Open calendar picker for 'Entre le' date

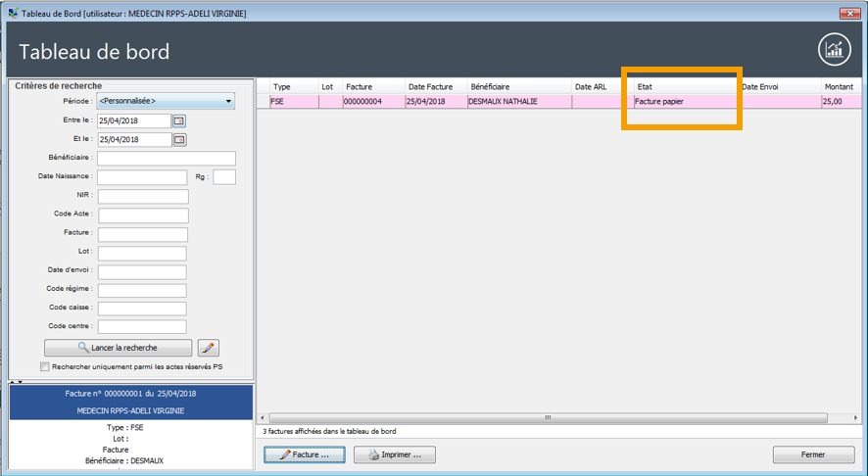coord(179,120)
